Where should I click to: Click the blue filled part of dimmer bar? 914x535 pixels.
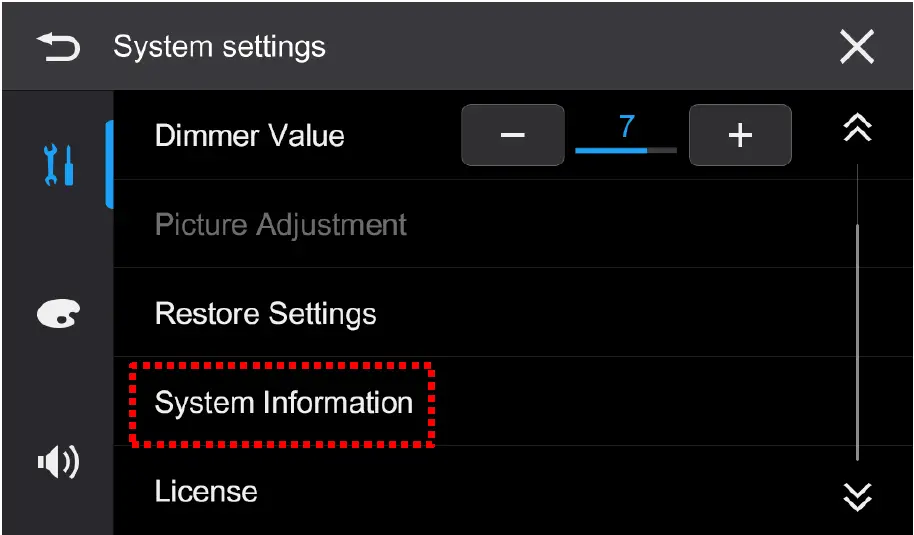(x=610, y=151)
